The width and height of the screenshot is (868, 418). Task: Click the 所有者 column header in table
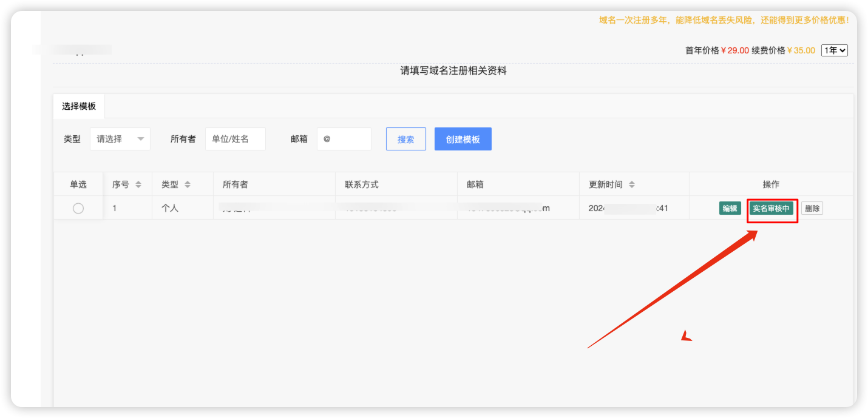(x=235, y=184)
